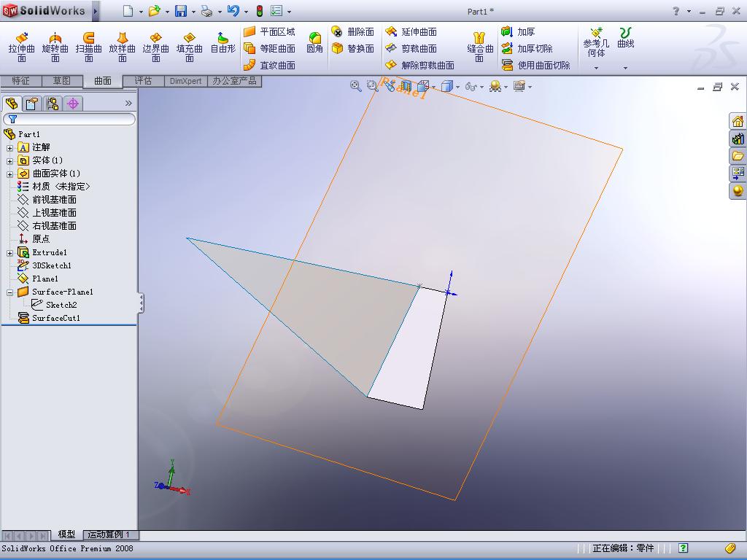
Task: Click Zoom to Fit in view toolbar
Action: coord(355,86)
